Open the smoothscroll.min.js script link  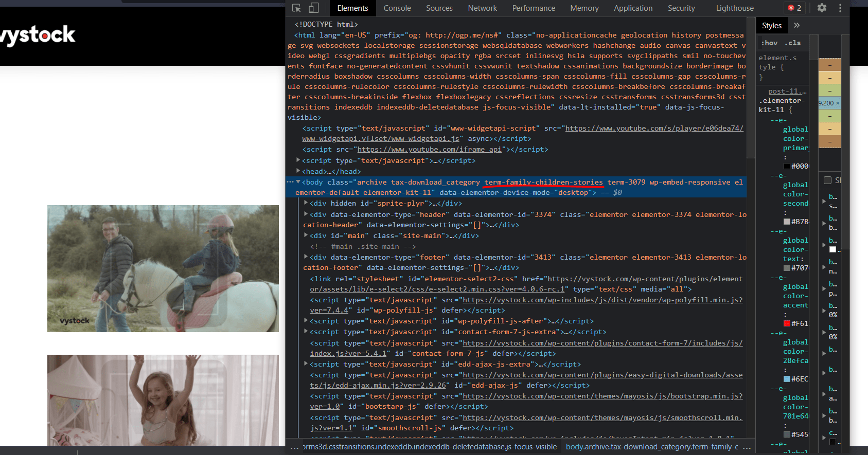click(x=526, y=423)
